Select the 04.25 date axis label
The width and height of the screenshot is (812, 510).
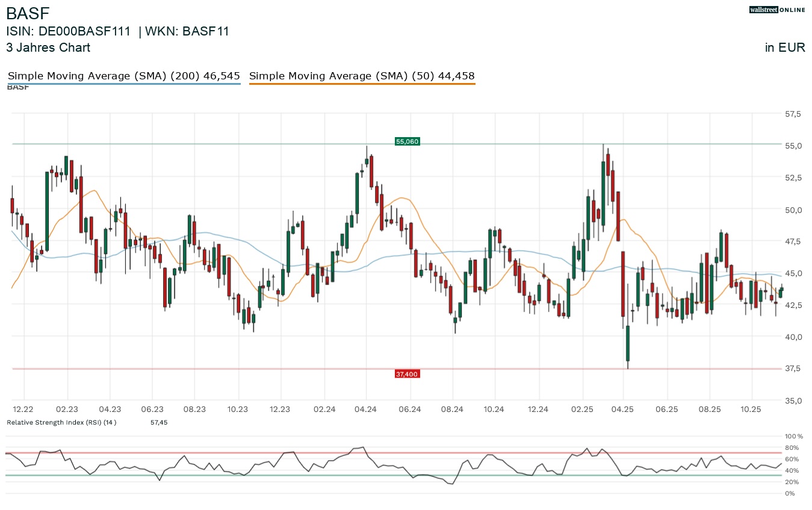[x=624, y=409]
